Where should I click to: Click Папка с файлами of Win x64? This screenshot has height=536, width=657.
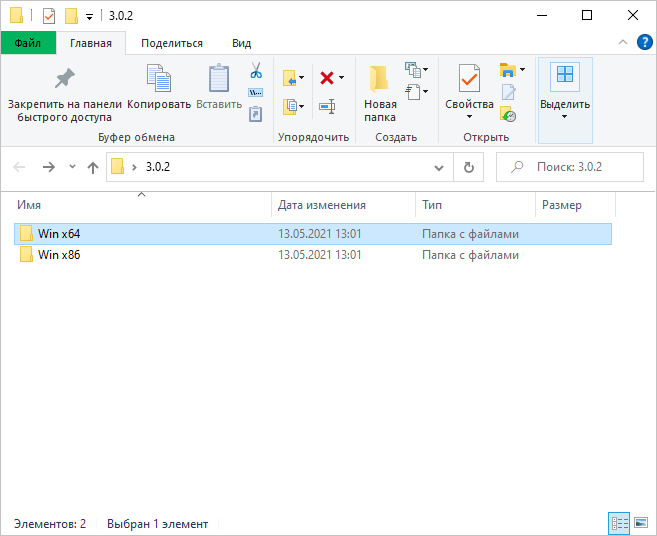tap(470, 234)
